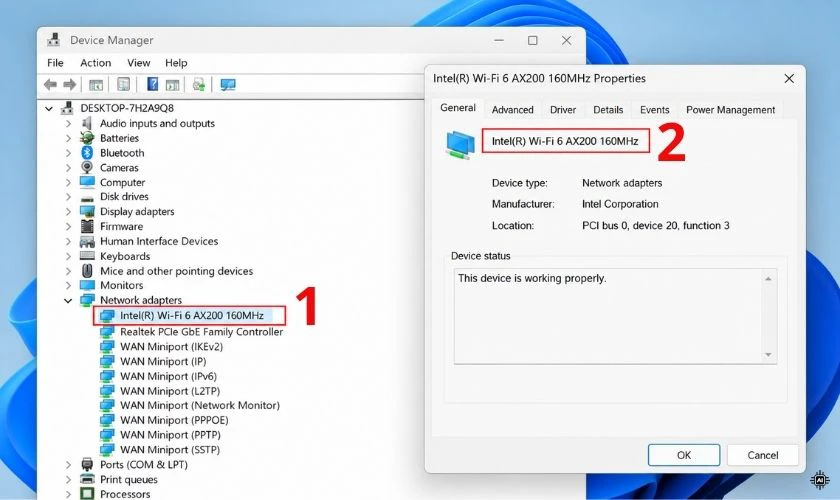Select WAN Miniport (IPv6) tree item
Screen dimensions: 840x500
click(x=168, y=376)
